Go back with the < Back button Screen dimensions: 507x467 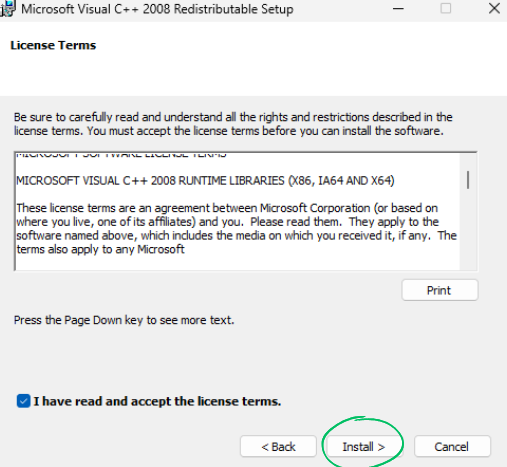click(278, 447)
